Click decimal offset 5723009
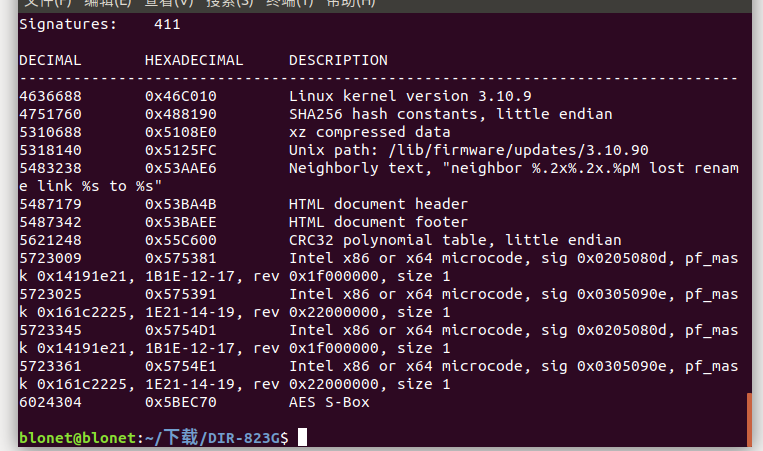The width and height of the screenshot is (763, 451). (x=50, y=258)
